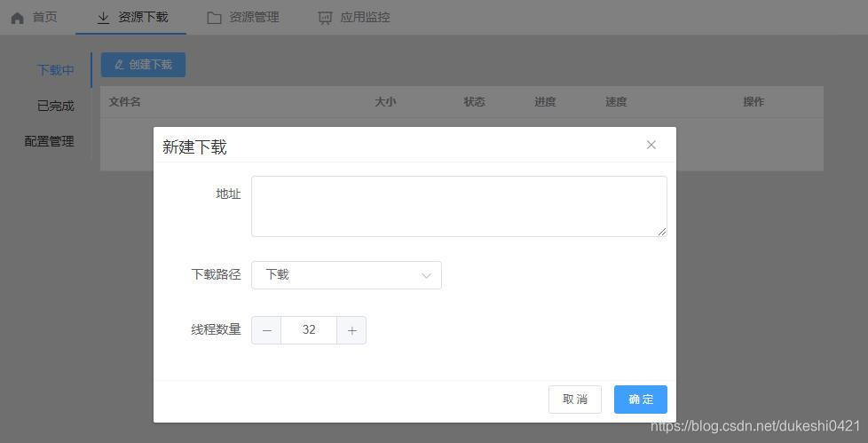Click the thread count value 32
The image size is (868, 443).
[x=309, y=330]
